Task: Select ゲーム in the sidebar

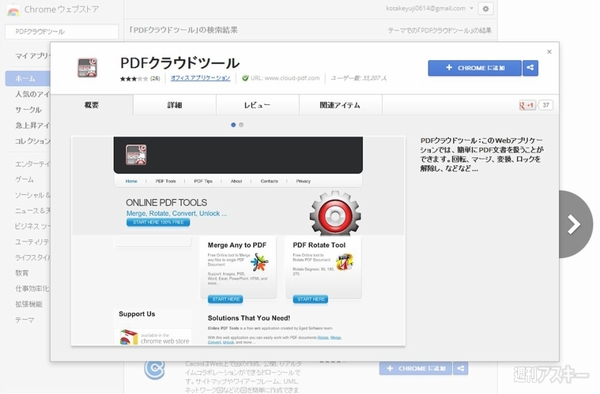Action: pyautogui.click(x=25, y=179)
